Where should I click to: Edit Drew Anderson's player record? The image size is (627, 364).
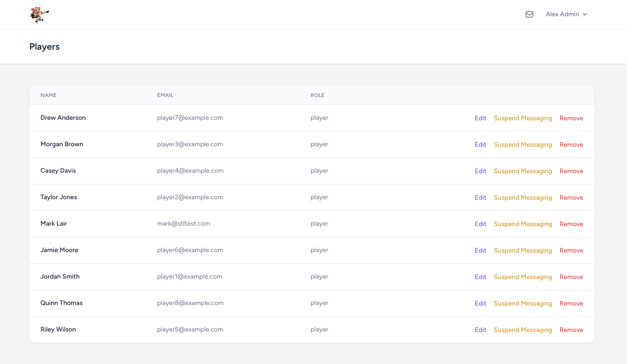tap(481, 118)
